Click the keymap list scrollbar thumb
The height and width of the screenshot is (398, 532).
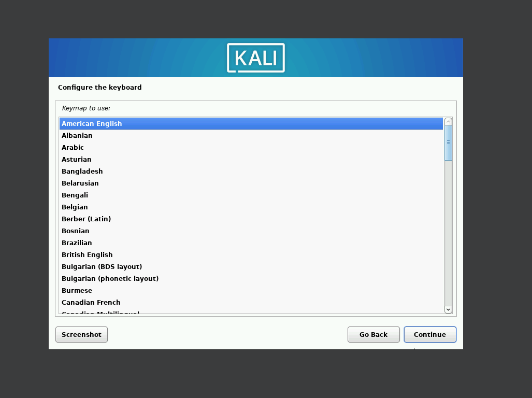pos(448,143)
